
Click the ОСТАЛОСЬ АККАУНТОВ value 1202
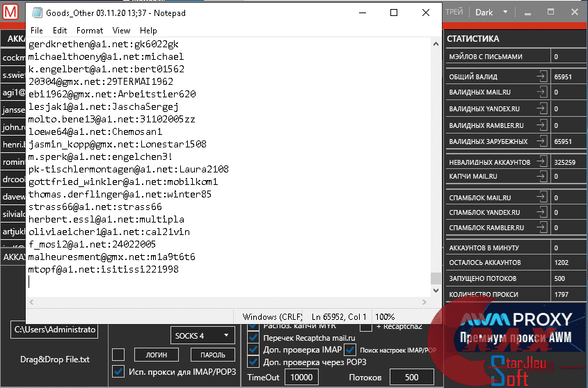pos(562,262)
